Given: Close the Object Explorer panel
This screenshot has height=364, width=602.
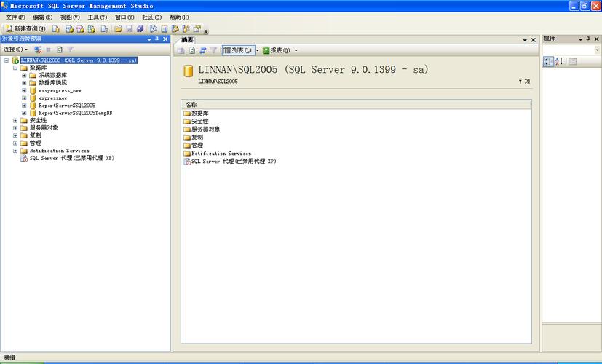Looking at the screenshot, I should tap(165, 39).
